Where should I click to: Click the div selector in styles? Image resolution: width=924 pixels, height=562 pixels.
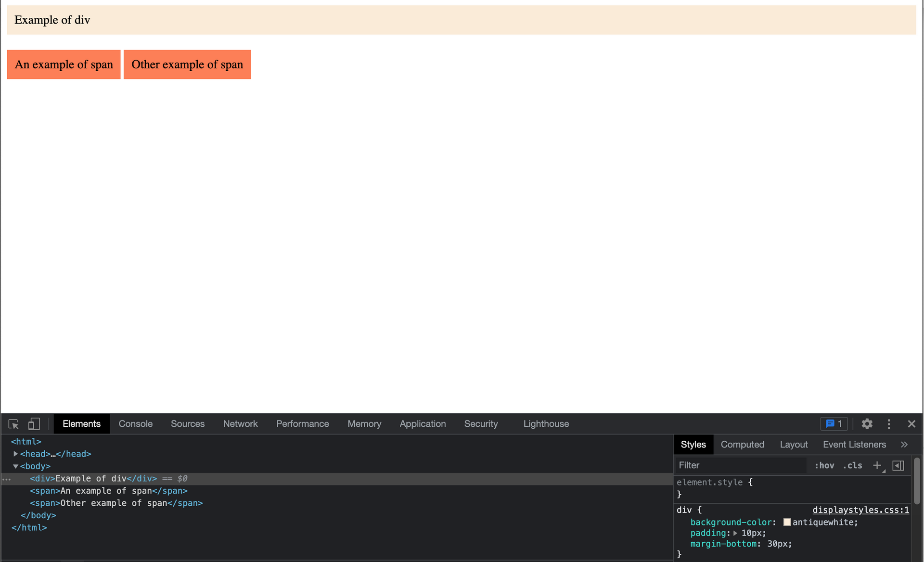pos(684,510)
